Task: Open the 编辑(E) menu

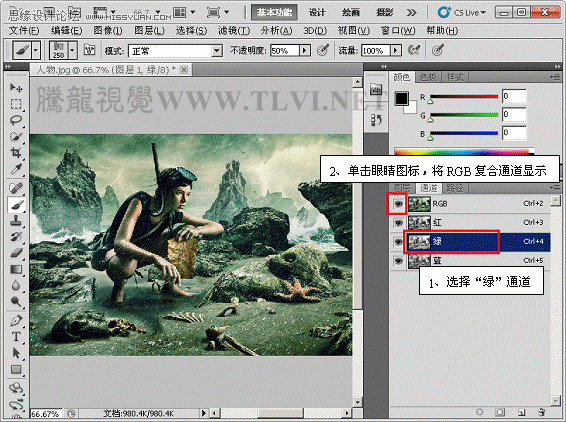Action: click(x=66, y=31)
